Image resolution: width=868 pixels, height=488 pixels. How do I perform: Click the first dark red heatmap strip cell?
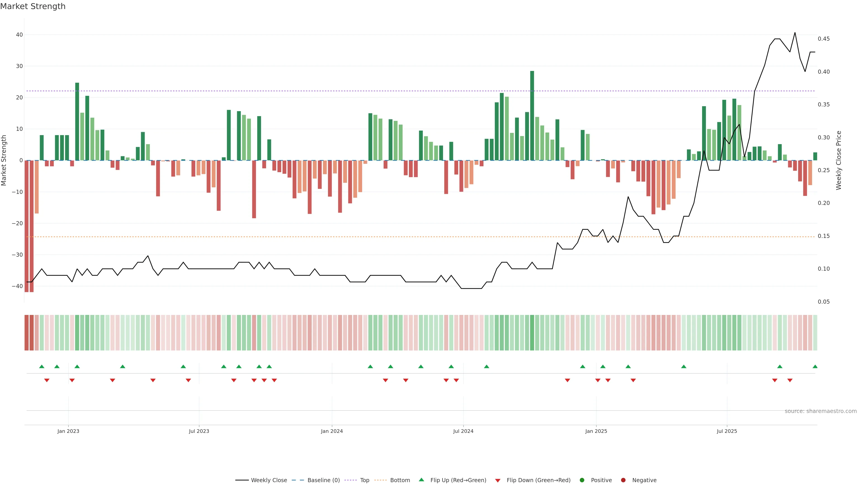[x=26, y=333]
